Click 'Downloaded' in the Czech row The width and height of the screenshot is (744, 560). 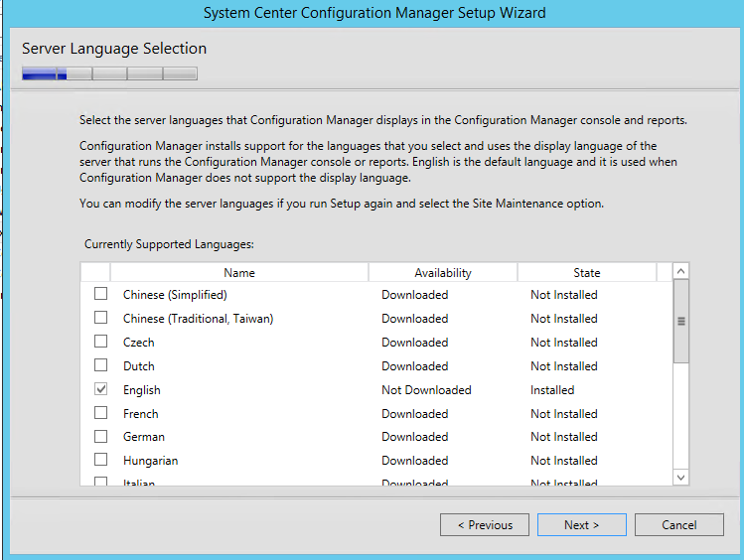pos(414,343)
